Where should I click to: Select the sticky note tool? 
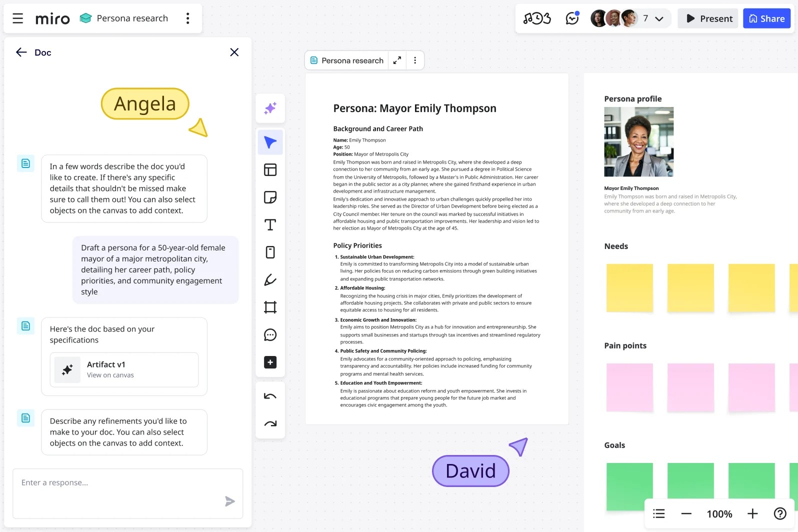[x=270, y=197]
